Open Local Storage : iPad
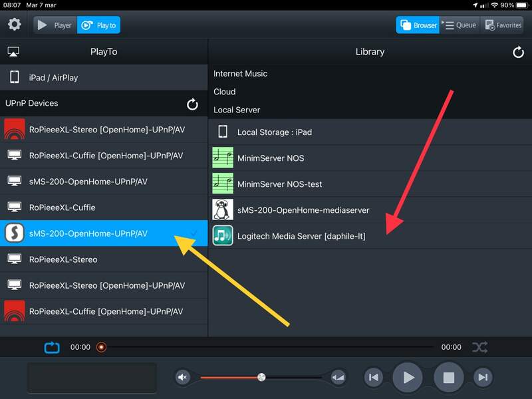The width and height of the screenshot is (532, 399). (274, 132)
